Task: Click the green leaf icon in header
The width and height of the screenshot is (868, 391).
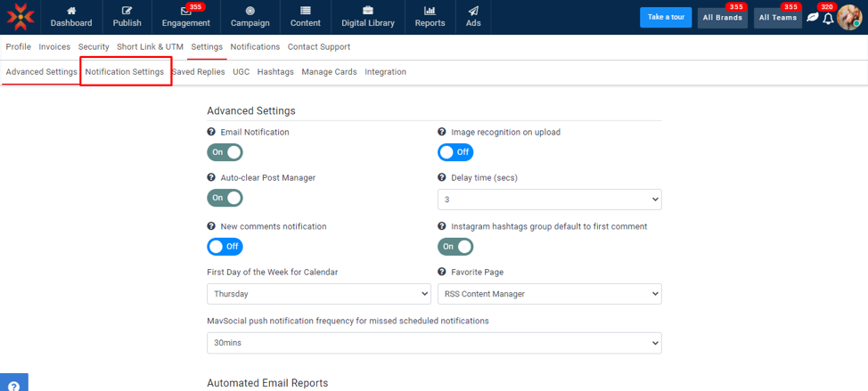Action: 812,18
